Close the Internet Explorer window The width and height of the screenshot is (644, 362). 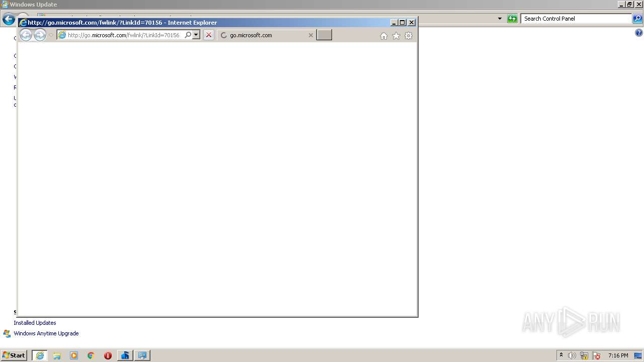[x=412, y=23]
